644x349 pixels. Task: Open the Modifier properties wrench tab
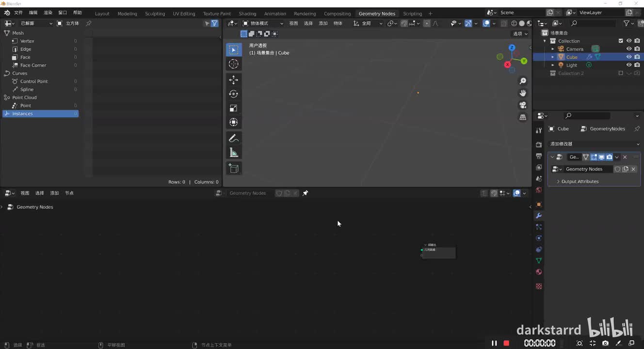[539, 216]
